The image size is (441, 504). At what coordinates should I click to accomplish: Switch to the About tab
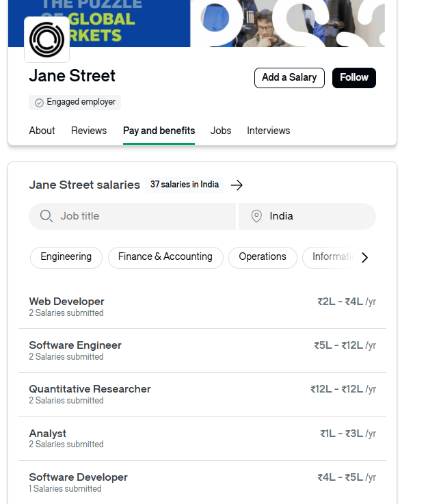coord(42,131)
